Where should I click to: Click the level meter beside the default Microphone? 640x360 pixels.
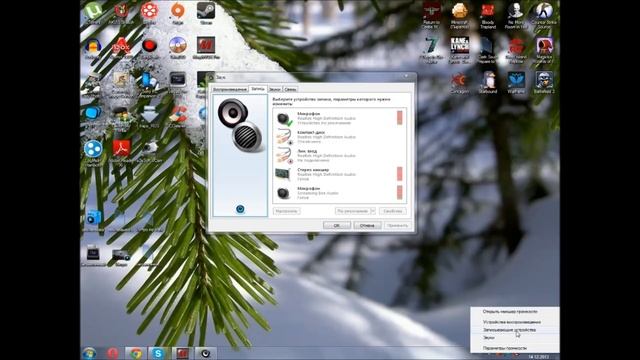(400, 118)
